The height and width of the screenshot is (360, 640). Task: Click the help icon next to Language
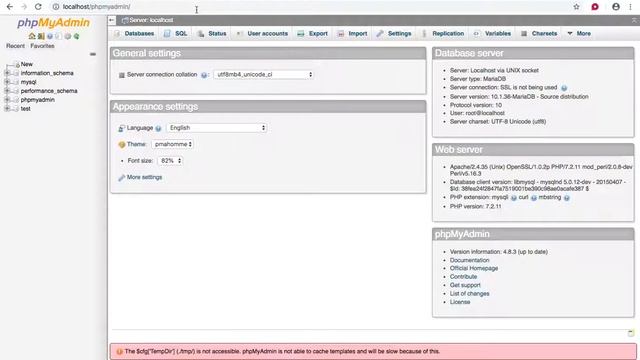tap(158, 129)
